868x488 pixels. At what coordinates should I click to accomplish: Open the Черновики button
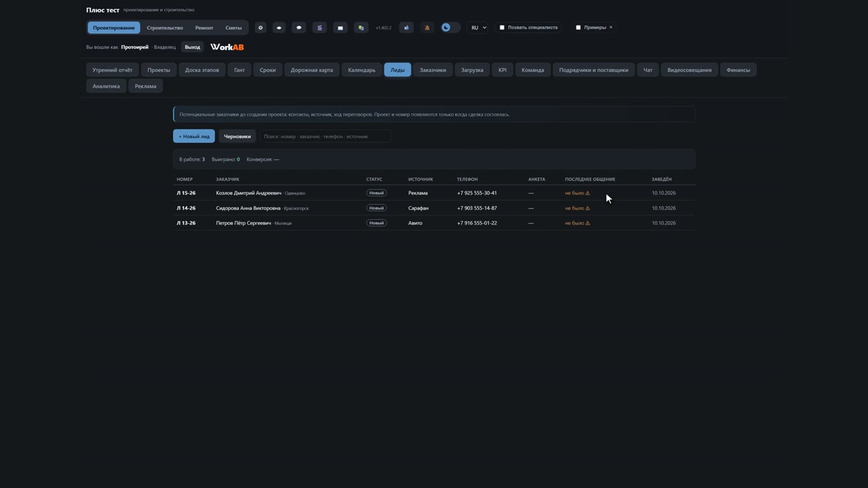[237, 136]
